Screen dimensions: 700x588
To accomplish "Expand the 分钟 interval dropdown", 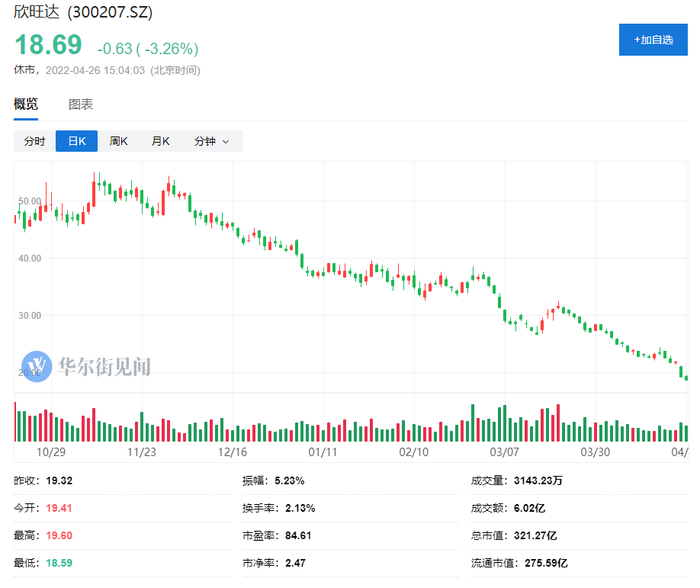I will (211, 141).
